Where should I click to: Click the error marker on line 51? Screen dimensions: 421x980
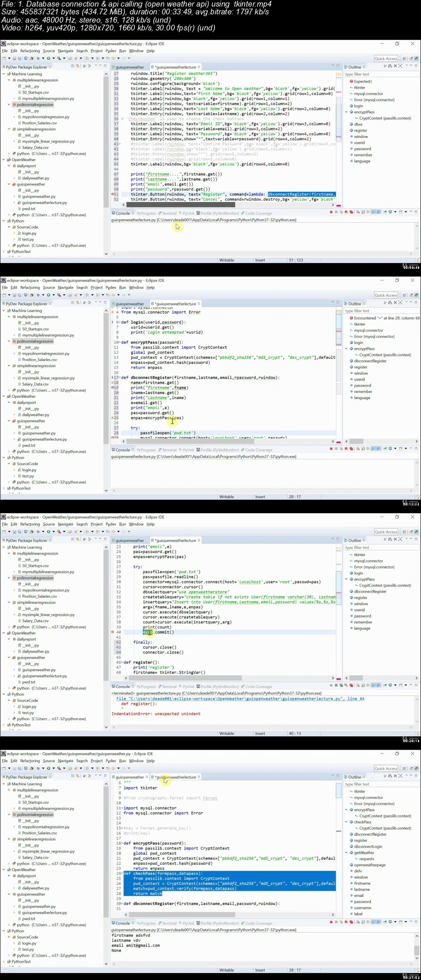pyautogui.click(x=113, y=194)
